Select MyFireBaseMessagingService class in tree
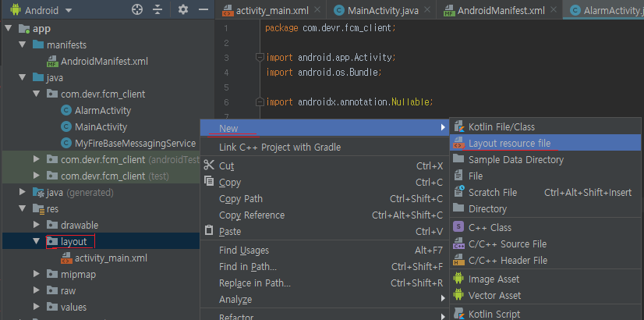Image resolution: width=644 pixels, height=320 pixels. (135, 144)
